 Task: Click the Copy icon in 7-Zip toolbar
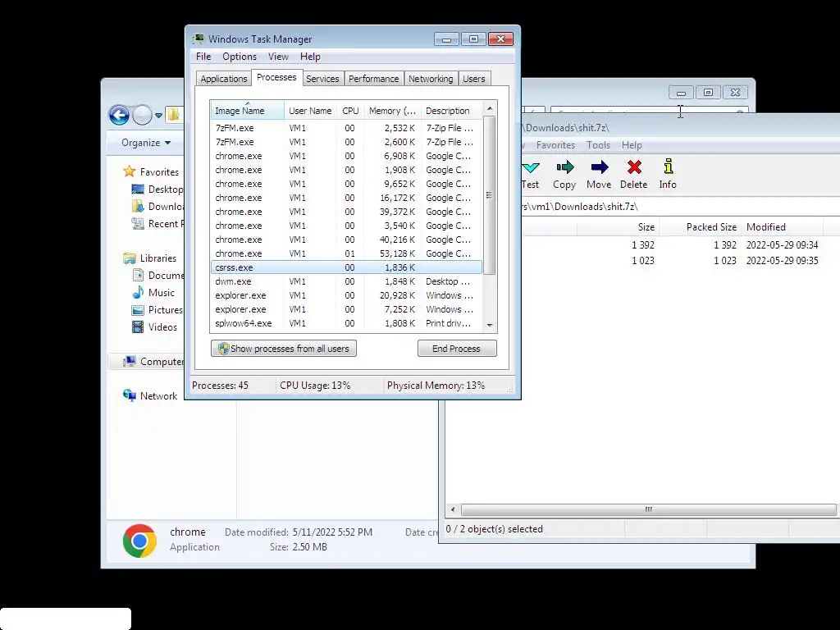point(564,167)
